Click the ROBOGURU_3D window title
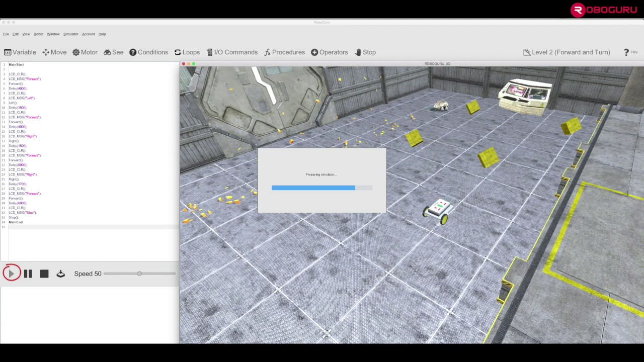 437,64
